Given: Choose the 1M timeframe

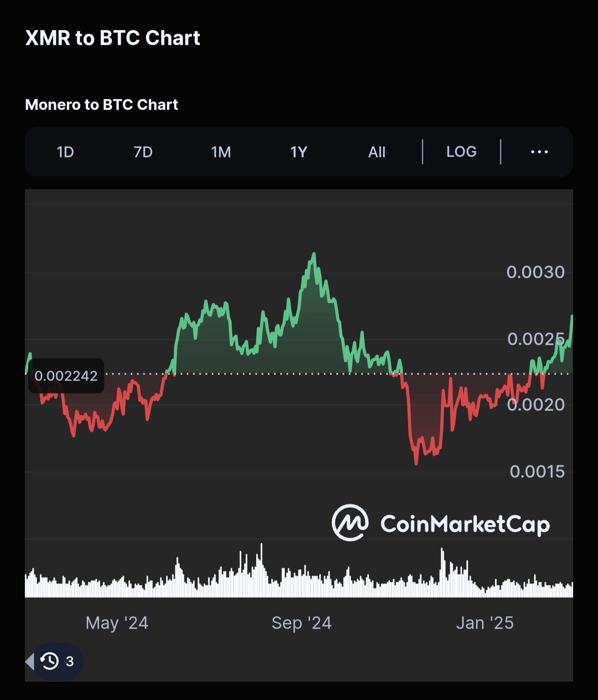Looking at the screenshot, I should (221, 152).
